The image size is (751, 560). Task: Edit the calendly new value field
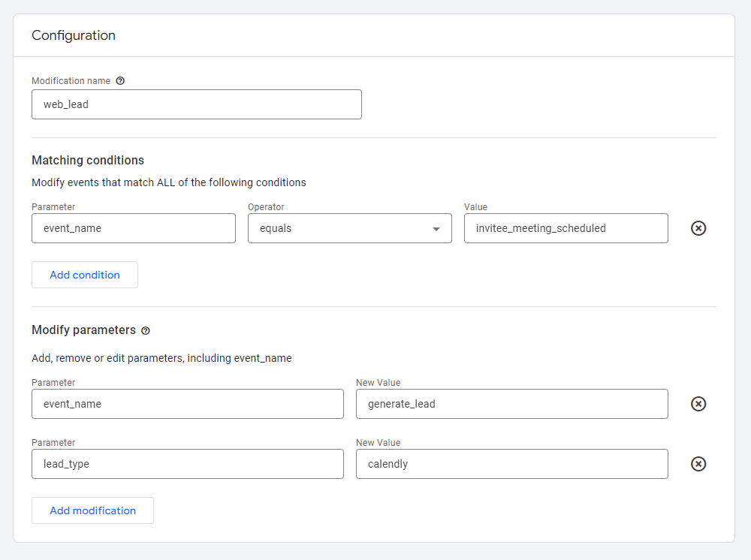click(512, 464)
